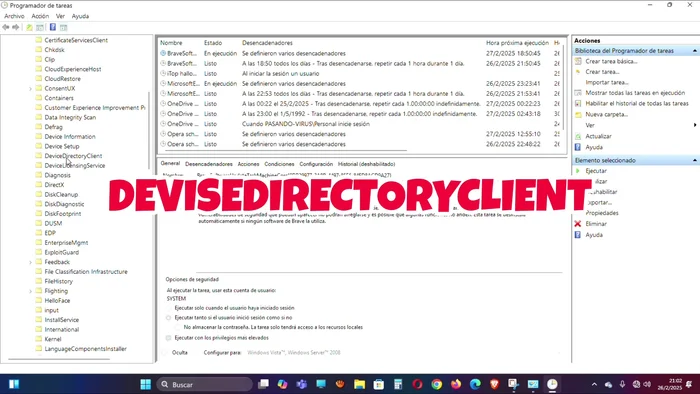Open the Ver menu in menu bar
This screenshot has height=394, width=700.
pyautogui.click(x=60, y=16)
